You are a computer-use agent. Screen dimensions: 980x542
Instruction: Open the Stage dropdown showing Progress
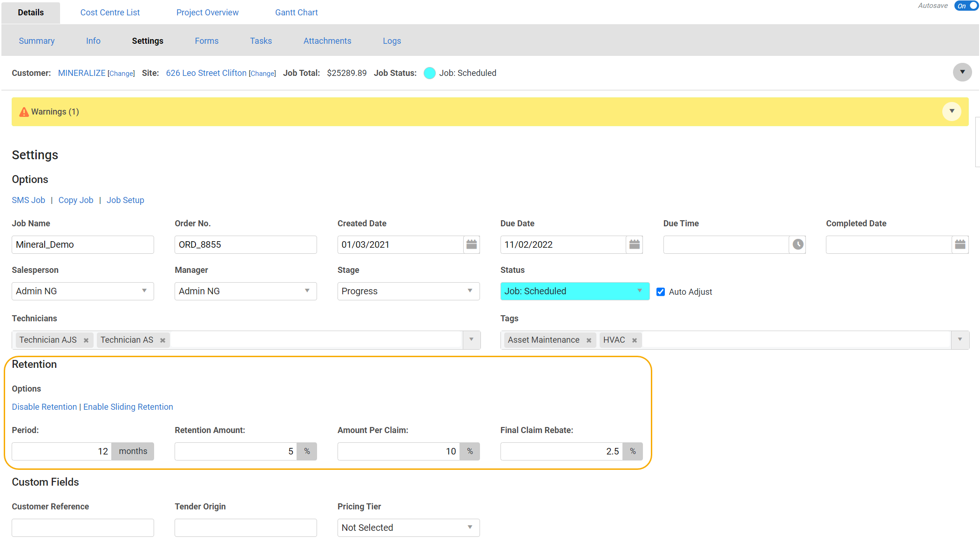point(408,291)
